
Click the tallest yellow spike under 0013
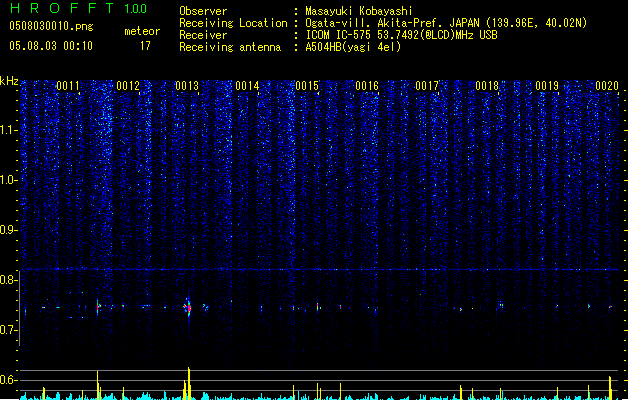point(189,383)
